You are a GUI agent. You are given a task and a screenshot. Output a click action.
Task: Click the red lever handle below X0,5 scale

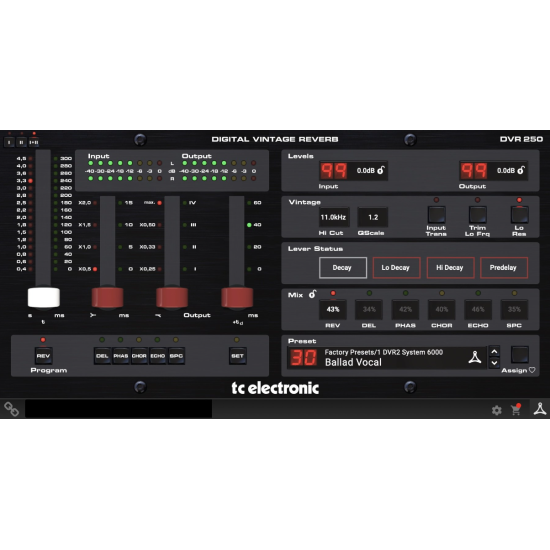107,297
